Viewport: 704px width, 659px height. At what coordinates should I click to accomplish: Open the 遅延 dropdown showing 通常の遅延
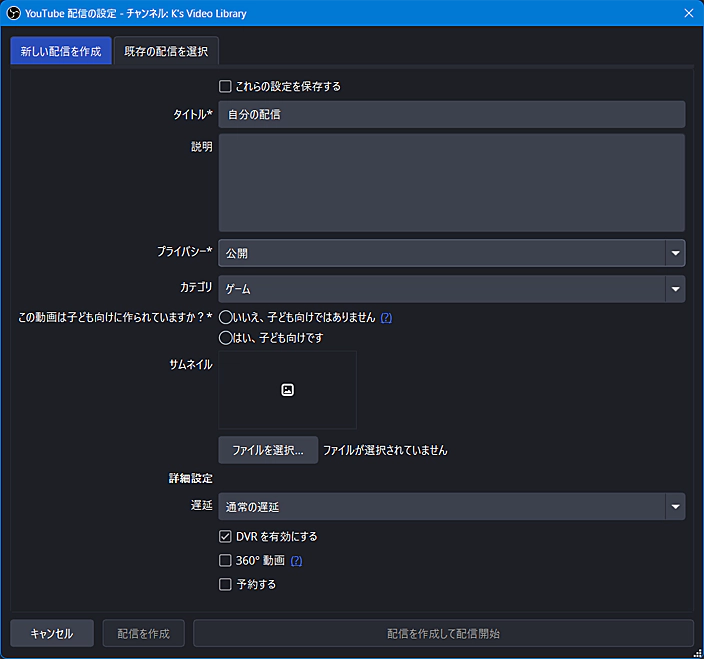pos(452,507)
